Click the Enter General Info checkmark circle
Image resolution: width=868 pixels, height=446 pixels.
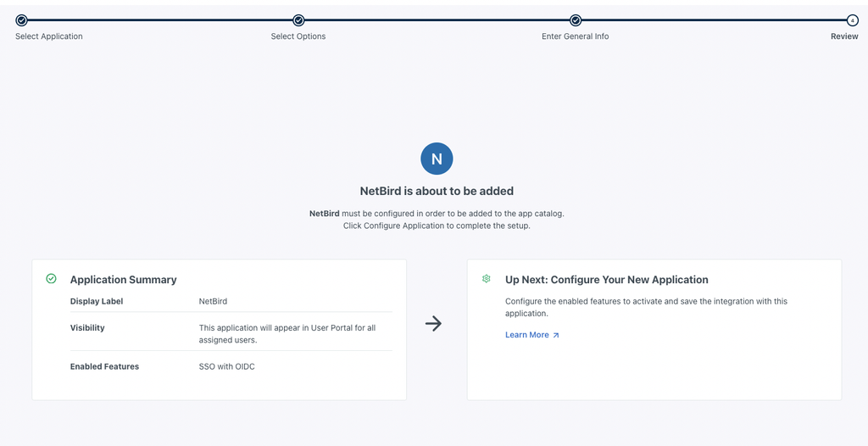pyautogui.click(x=576, y=20)
